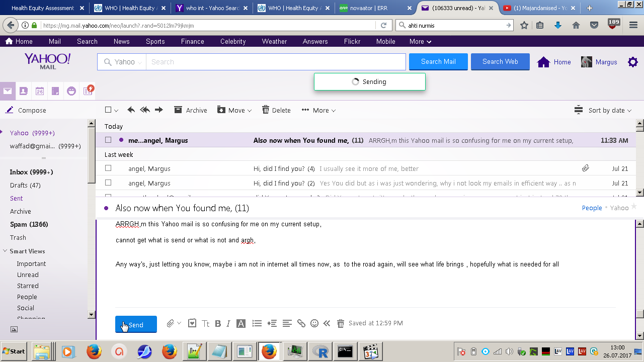644x362 pixels.
Task: Discard the draft with the trash icon
Action: click(x=341, y=323)
